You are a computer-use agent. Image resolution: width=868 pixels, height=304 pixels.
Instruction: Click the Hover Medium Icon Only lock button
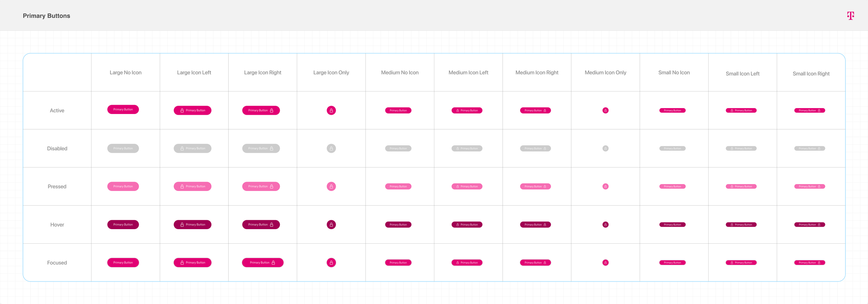606,225
